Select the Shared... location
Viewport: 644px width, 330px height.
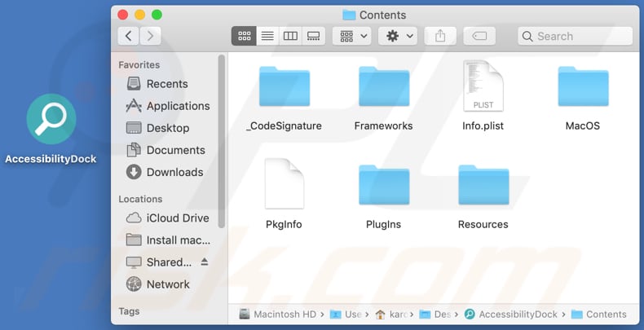[159, 262]
